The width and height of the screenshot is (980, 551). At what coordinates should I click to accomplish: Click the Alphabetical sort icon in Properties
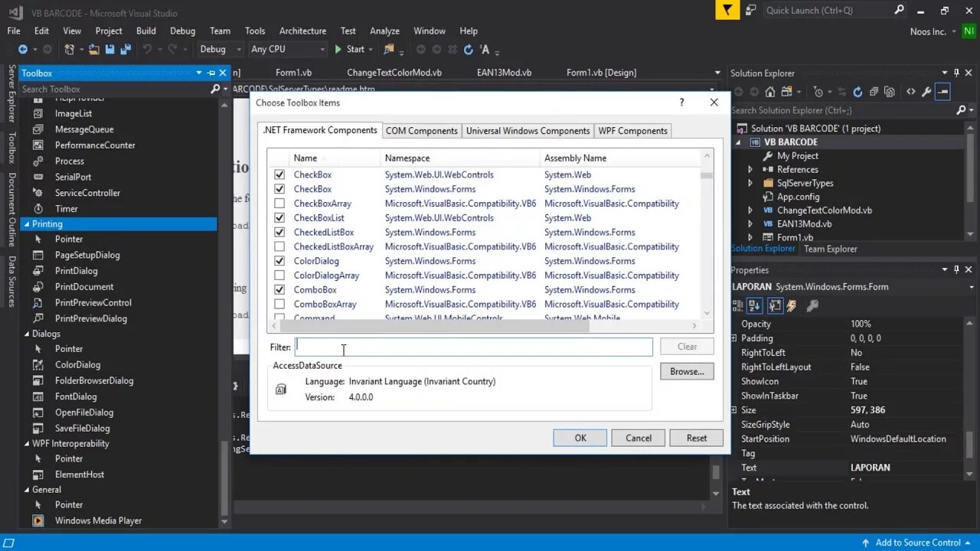point(755,306)
